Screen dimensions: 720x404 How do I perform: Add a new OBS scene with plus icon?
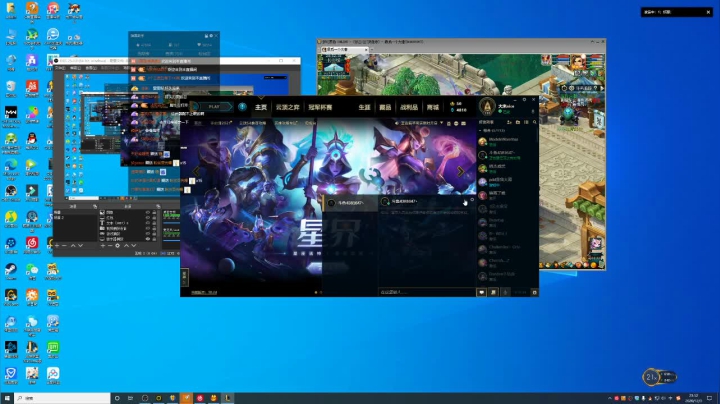[57, 246]
